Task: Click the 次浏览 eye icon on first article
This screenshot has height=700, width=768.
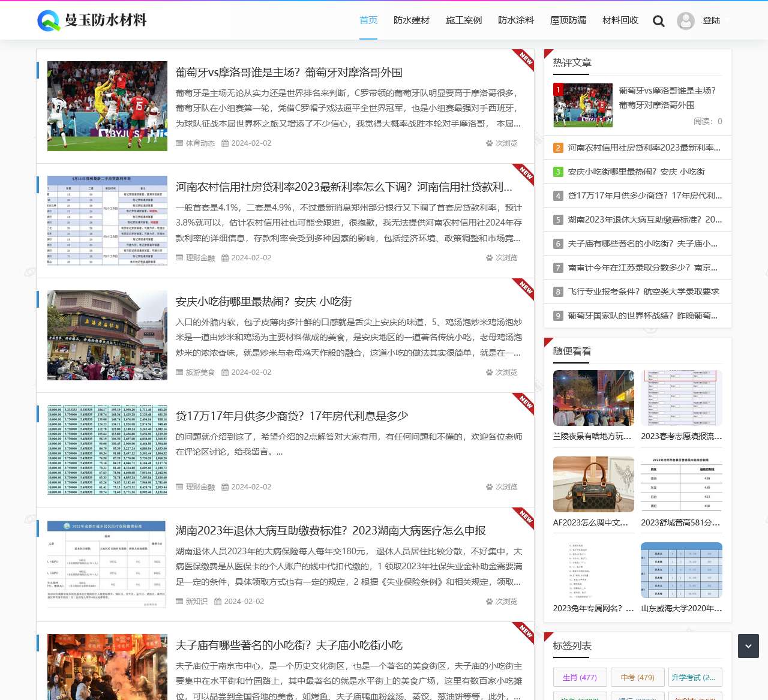Action: click(488, 143)
